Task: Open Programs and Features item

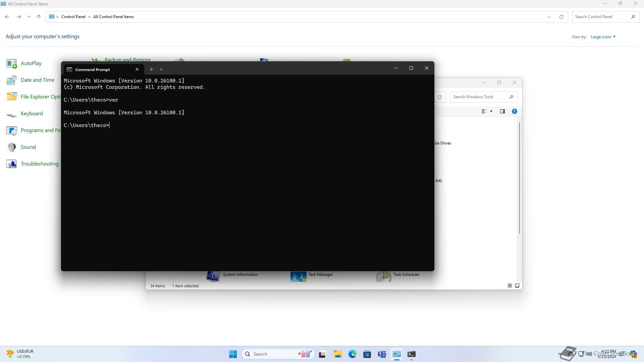Action: (x=34, y=130)
